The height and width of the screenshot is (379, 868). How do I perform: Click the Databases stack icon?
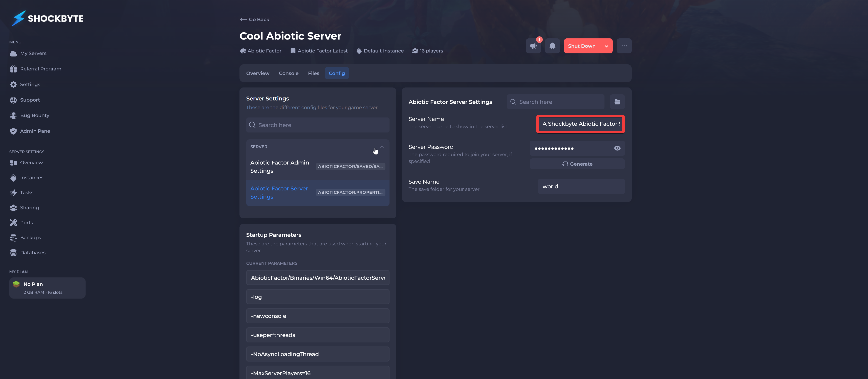point(13,253)
